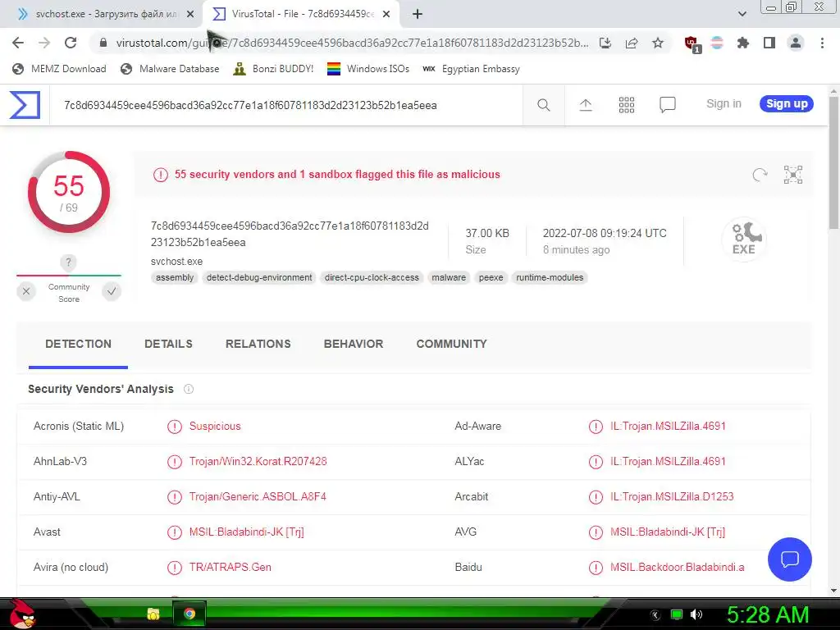The height and width of the screenshot is (630, 840).
Task: Click the EXE file type icon
Action: coord(743,239)
